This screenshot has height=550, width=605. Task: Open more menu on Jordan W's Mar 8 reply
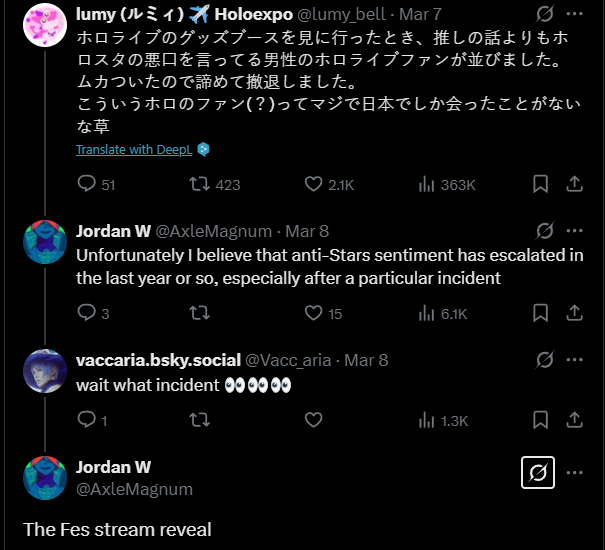pos(575,231)
